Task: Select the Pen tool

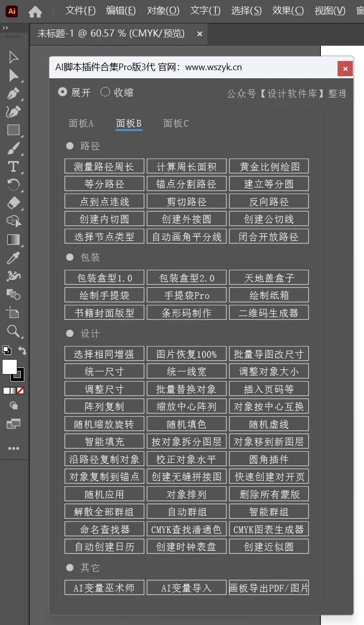Action: [x=14, y=93]
